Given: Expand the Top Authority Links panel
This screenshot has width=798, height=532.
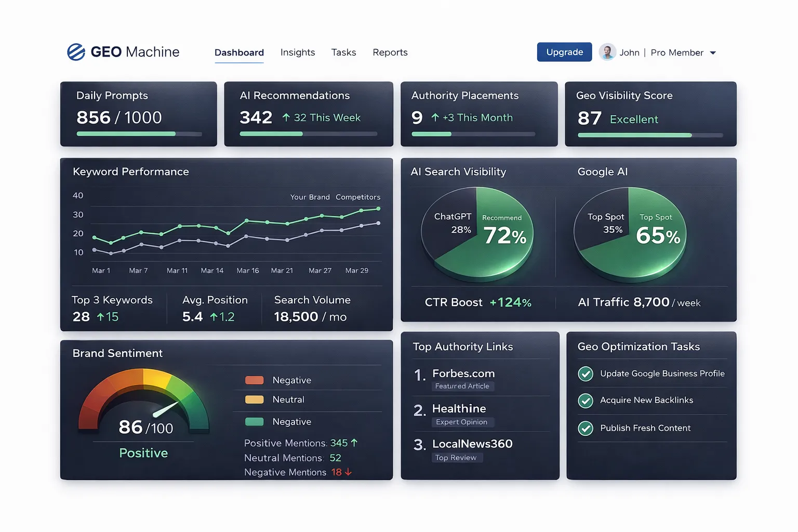Looking at the screenshot, I should (x=462, y=347).
